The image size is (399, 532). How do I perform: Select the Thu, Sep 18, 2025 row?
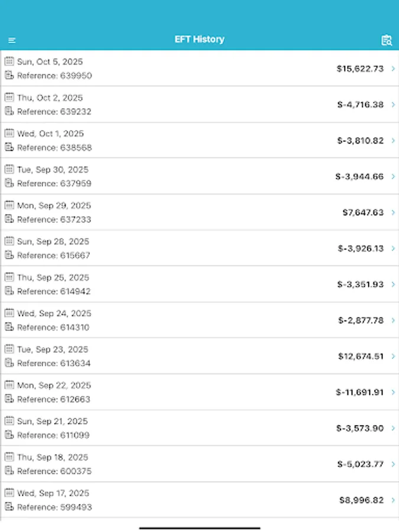pos(199,464)
